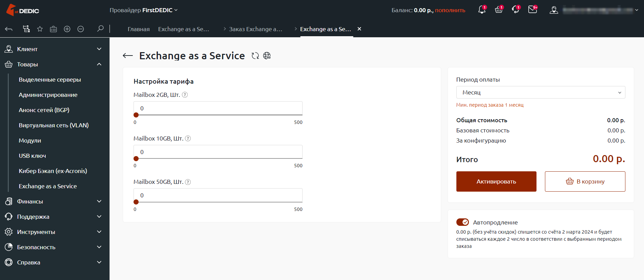Click help icon for Mailbox 2GB
The height and width of the screenshot is (280, 644).
point(185,95)
